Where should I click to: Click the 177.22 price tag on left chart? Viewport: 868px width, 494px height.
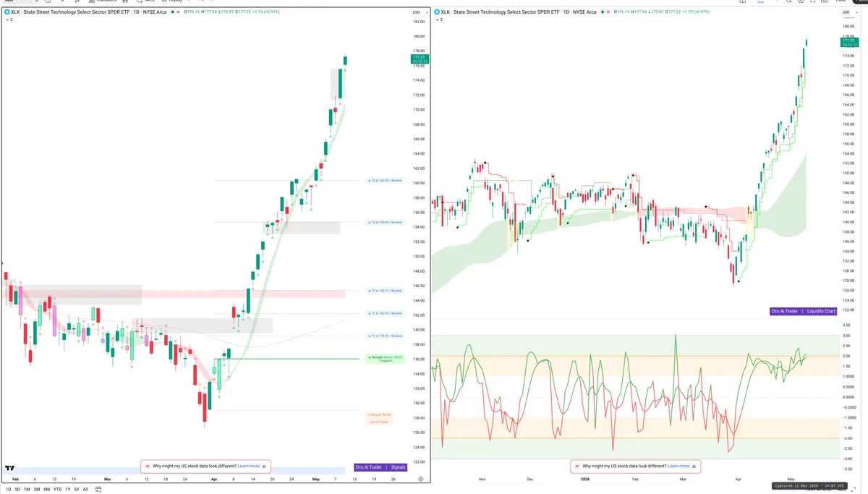[420, 59]
